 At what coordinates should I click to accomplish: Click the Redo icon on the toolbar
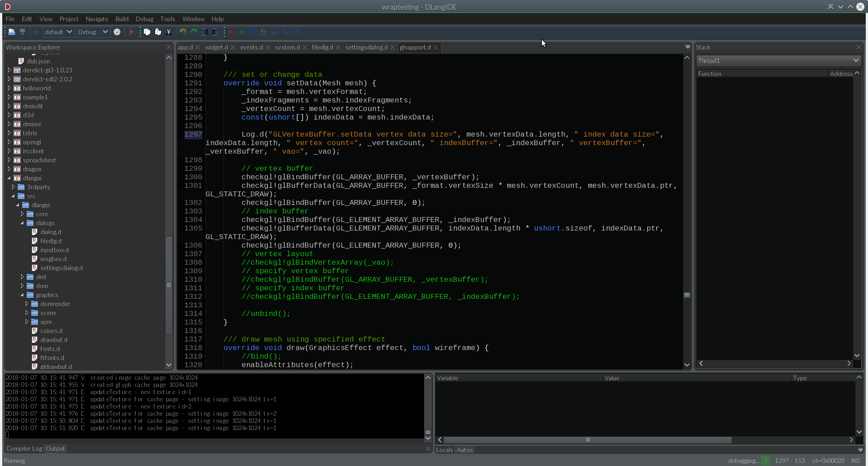[x=193, y=32]
